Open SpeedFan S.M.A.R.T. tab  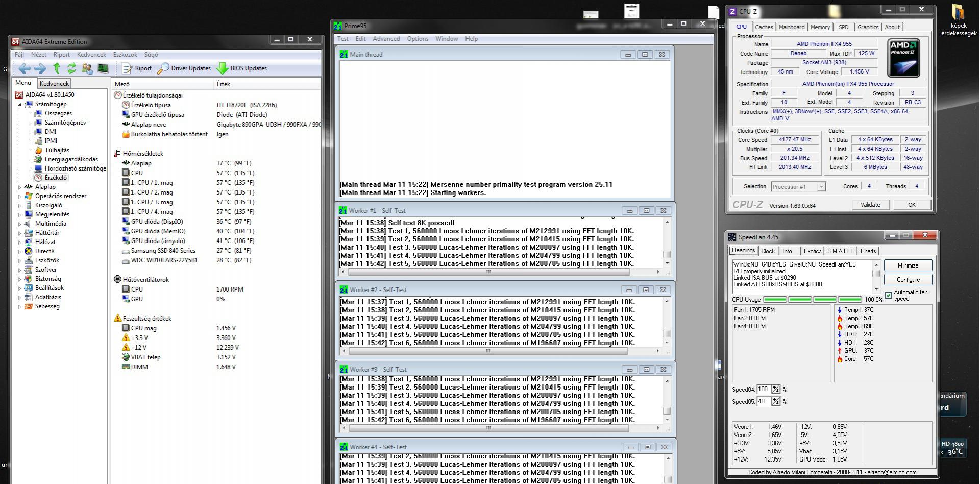click(x=840, y=251)
